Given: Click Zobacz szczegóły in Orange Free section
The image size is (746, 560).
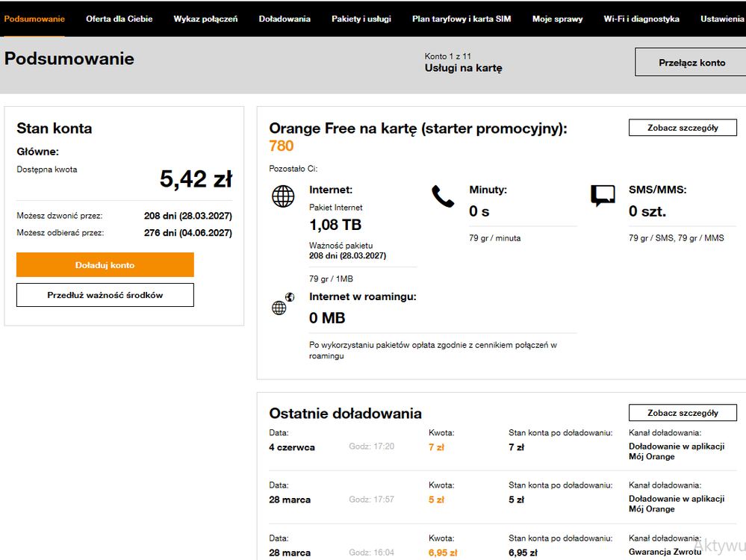Looking at the screenshot, I should (x=683, y=128).
